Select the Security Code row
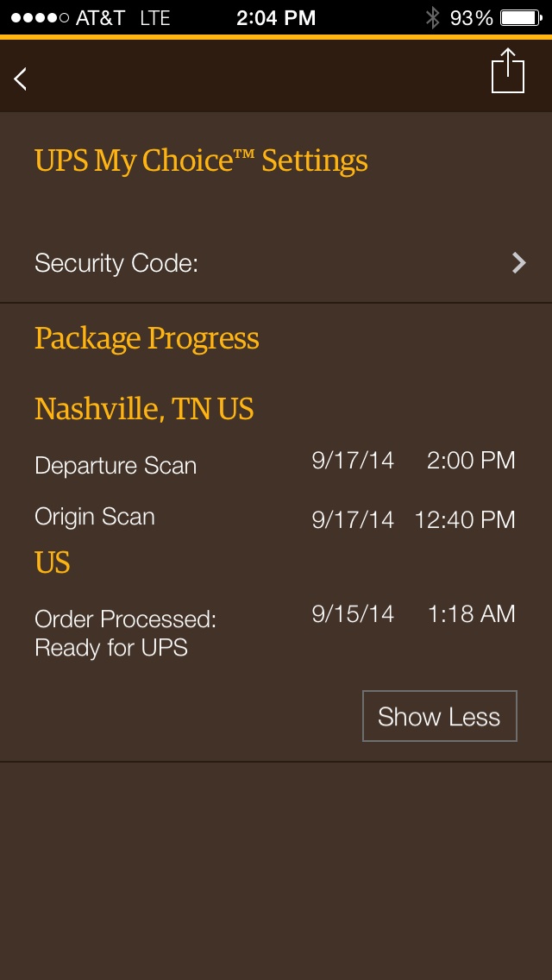Screen dimensions: 552x980 [276, 263]
